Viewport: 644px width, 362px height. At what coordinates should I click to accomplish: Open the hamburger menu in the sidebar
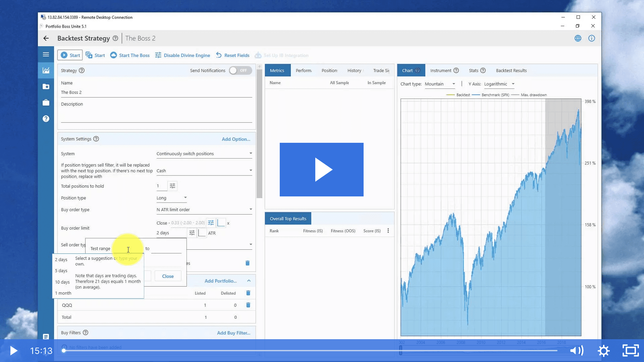[x=46, y=54]
